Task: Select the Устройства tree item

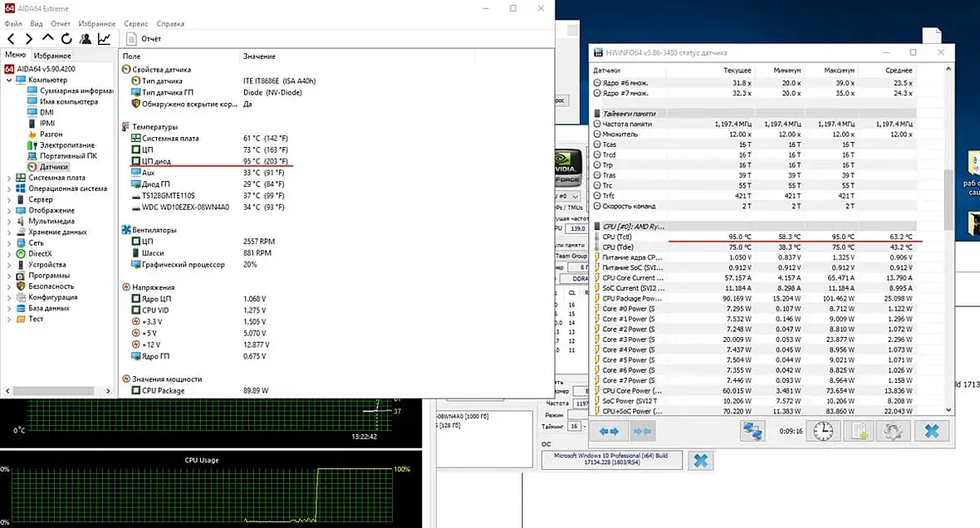Action: tap(42, 265)
